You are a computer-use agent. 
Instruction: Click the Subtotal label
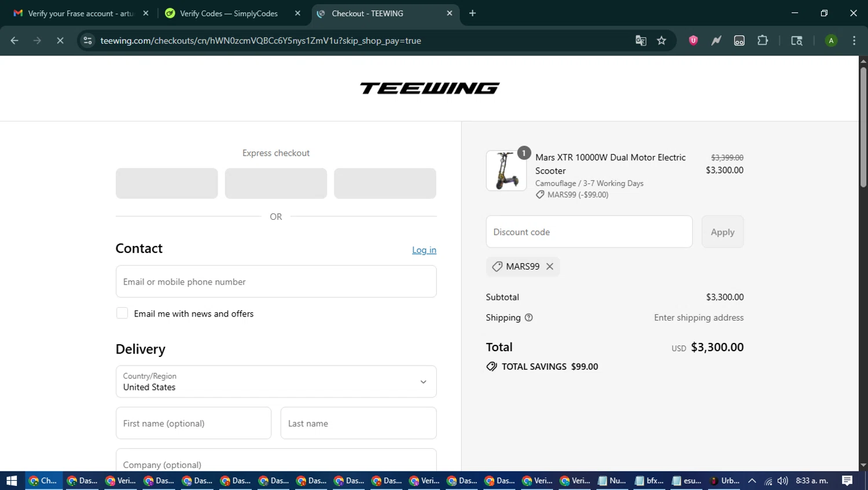[x=502, y=297]
